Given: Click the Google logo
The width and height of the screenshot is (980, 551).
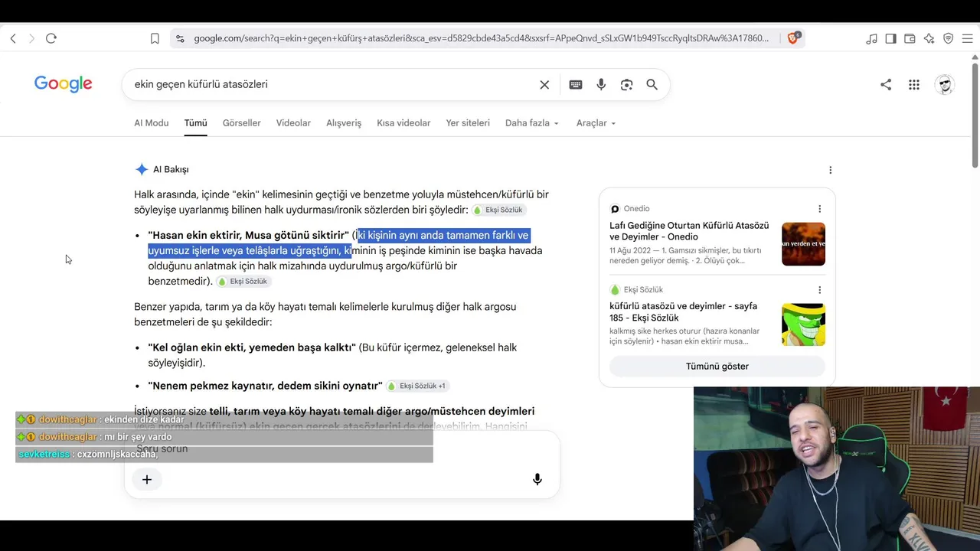Looking at the screenshot, I should (64, 84).
